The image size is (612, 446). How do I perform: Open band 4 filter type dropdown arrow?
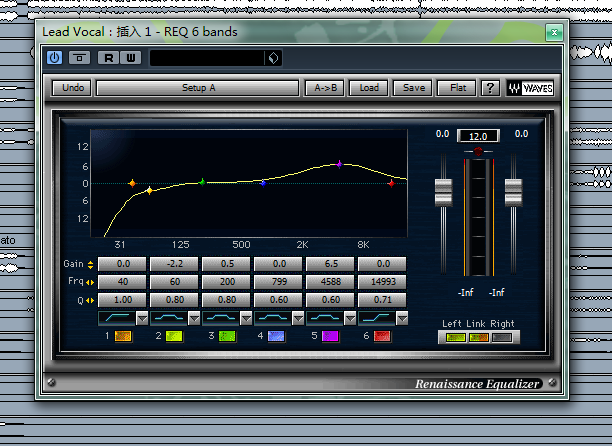click(298, 319)
